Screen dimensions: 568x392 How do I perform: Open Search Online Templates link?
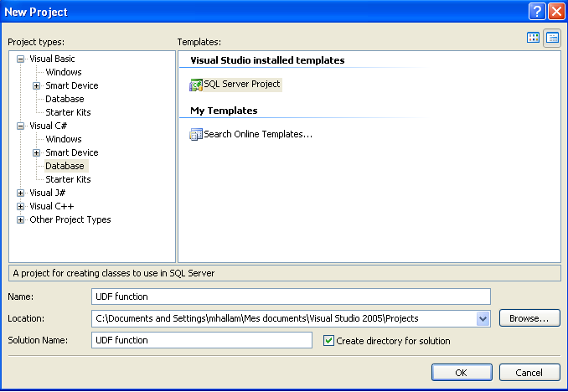(x=258, y=134)
